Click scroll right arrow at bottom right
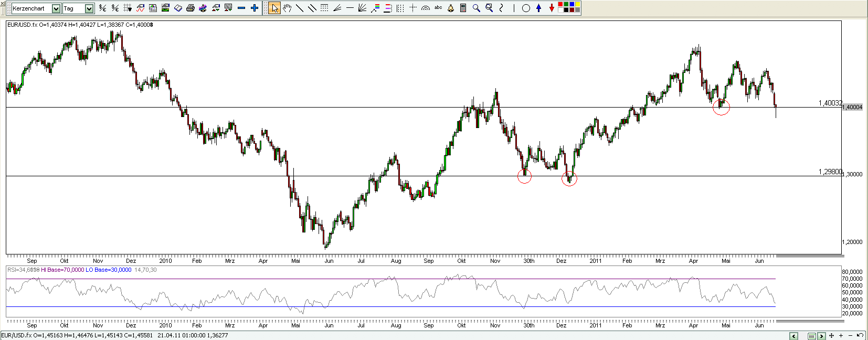 pos(822,336)
